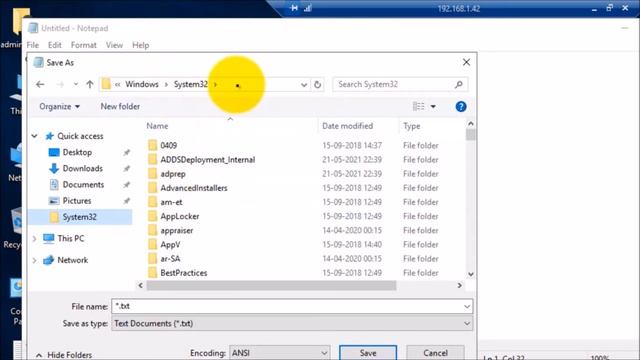Viewport: 640px width, 360px height.
Task: Click the New folder button
Action: [120, 107]
